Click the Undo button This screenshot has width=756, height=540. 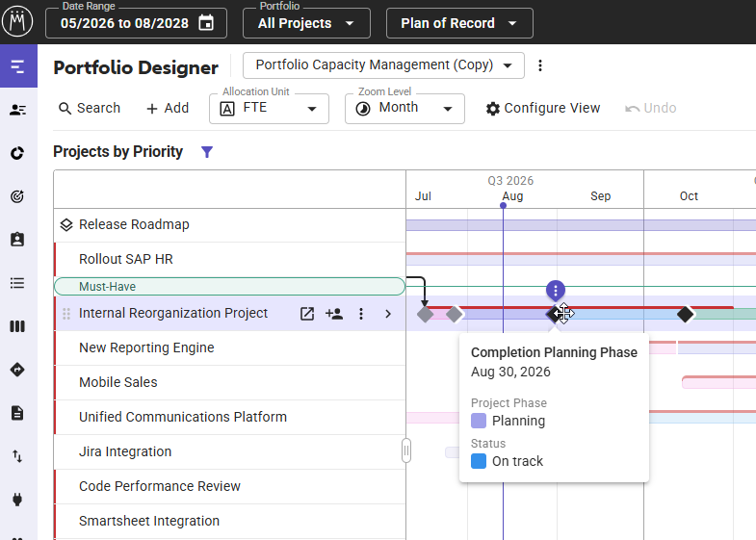tap(650, 108)
